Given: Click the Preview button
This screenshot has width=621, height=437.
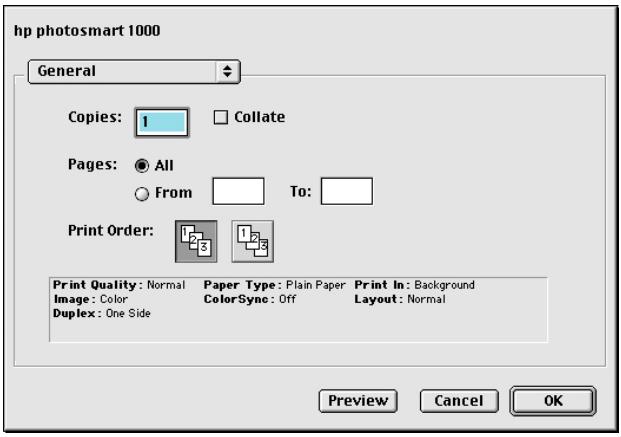Looking at the screenshot, I should click(358, 401).
